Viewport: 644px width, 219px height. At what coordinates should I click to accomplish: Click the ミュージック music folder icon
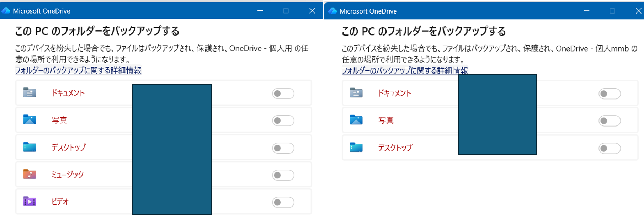tap(30, 174)
